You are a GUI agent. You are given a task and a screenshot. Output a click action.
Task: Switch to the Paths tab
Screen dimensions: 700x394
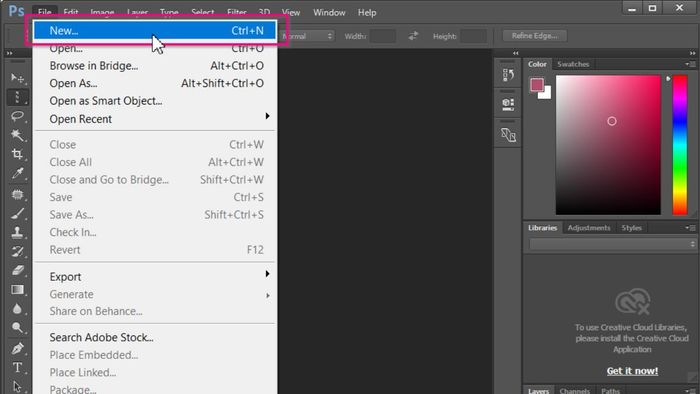(x=610, y=391)
